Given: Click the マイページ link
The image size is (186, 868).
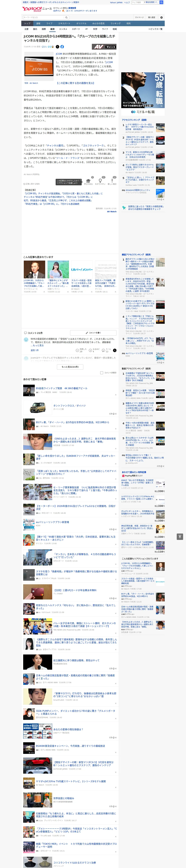Looking at the screenshot, I should point(139,18).
